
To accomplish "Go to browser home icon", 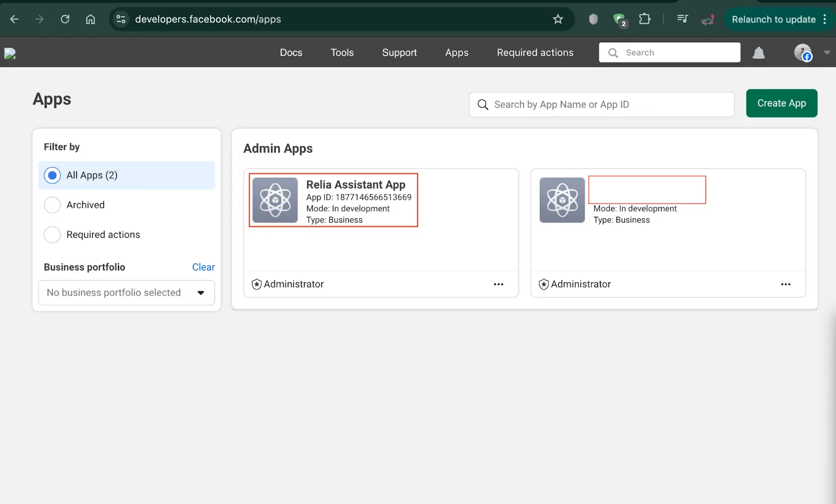I will coord(90,19).
